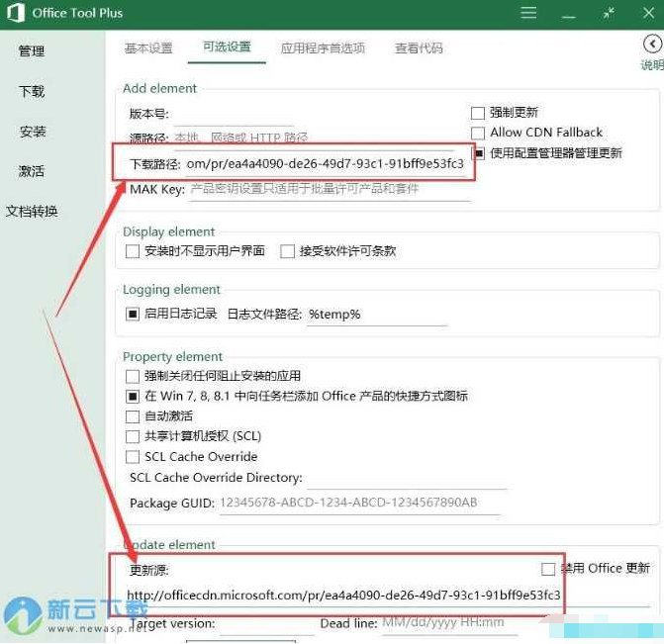Open the 下载 sidebar section

tap(32, 91)
